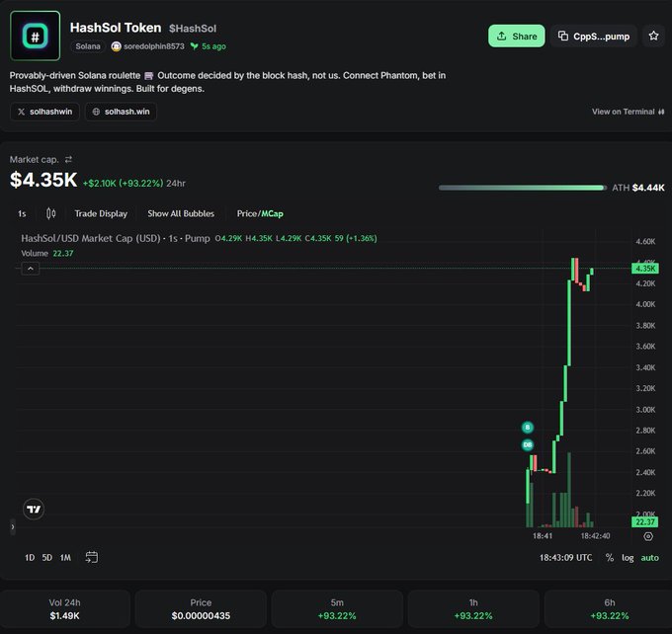The height and width of the screenshot is (634, 672).
Task: Click the Volume 22.37 indicator label
Action: tap(47, 253)
